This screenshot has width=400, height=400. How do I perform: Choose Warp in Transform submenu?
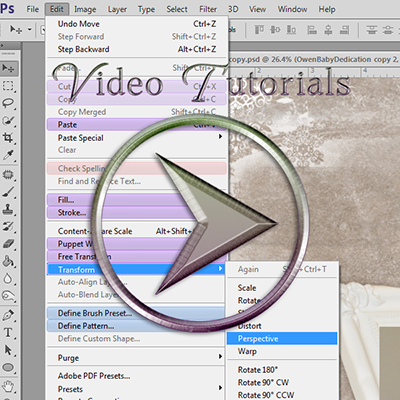click(x=282, y=351)
